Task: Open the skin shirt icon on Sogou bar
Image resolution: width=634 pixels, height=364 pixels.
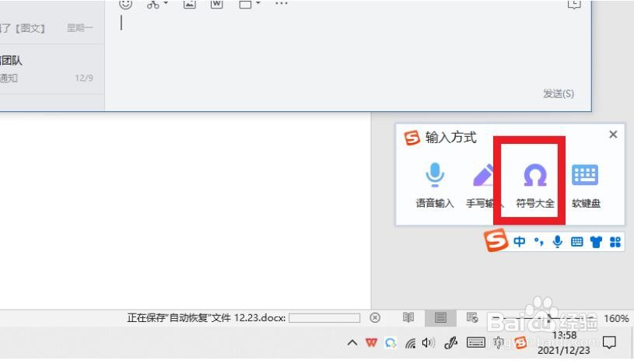Action: coord(596,242)
